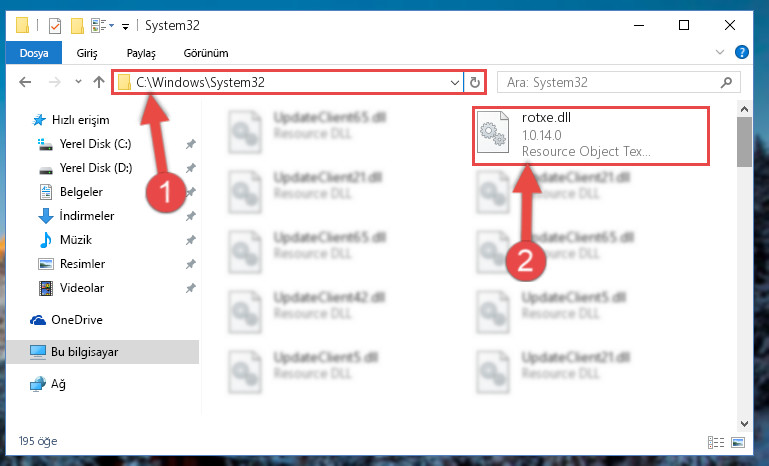Refresh the System32 folder view
769x466 pixels.
[x=474, y=82]
